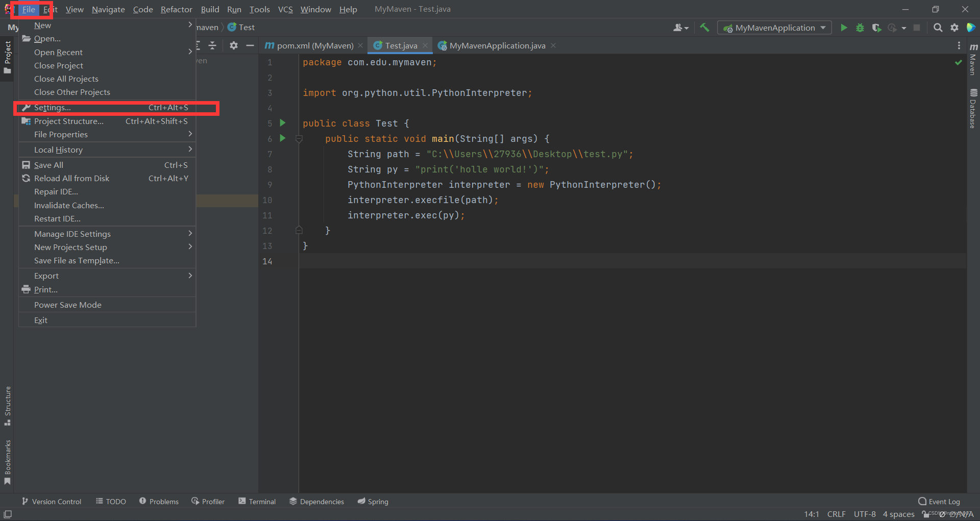Open the Navigate menu
The height and width of the screenshot is (521, 980).
(x=108, y=9)
